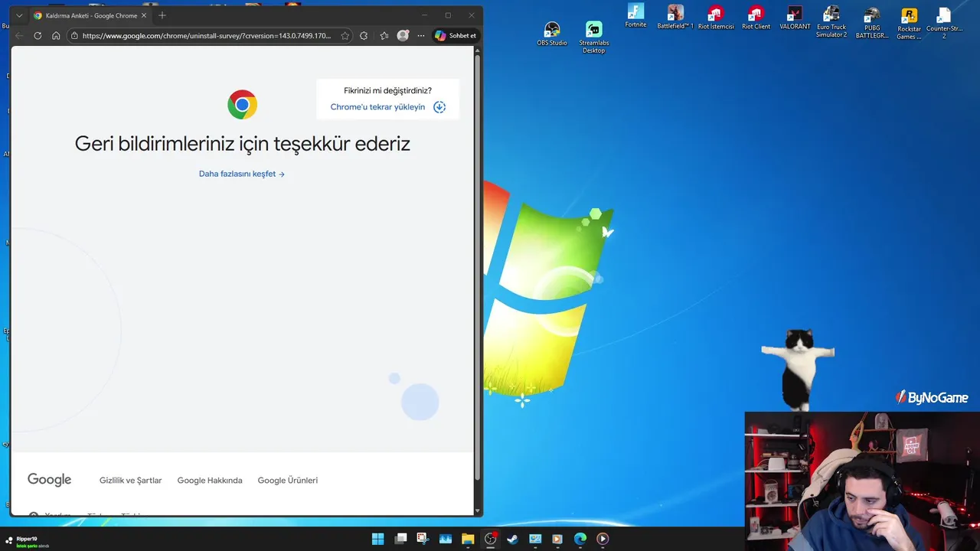Select the Kaldırma Anketi browser tab

pyautogui.click(x=90, y=15)
